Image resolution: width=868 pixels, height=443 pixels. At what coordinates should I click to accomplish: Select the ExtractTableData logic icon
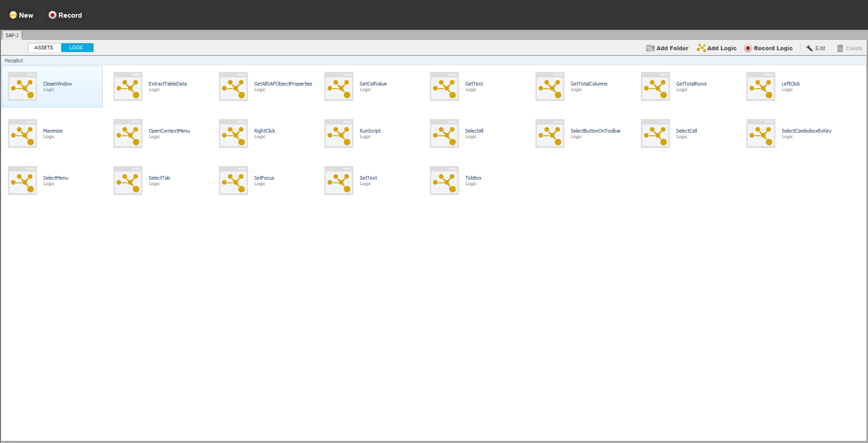point(128,86)
